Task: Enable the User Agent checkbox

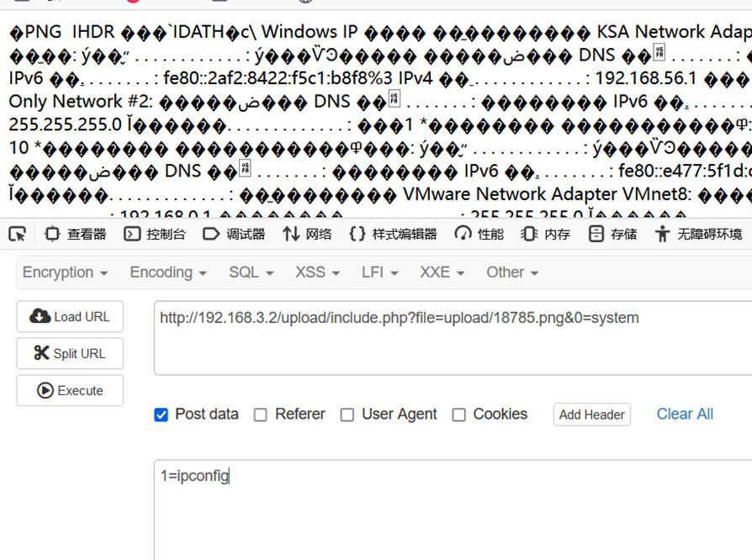Action: click(347, 415)
